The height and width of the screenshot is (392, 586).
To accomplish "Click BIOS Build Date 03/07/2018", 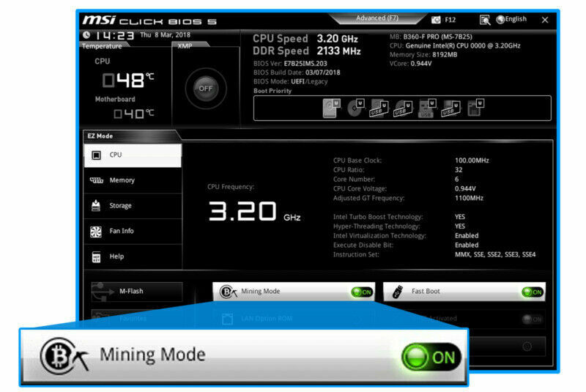I will (297, 73).
